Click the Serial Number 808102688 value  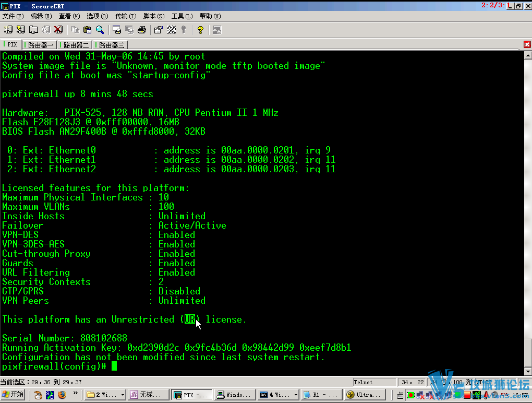pyautogui.click(x=103, y=338)
